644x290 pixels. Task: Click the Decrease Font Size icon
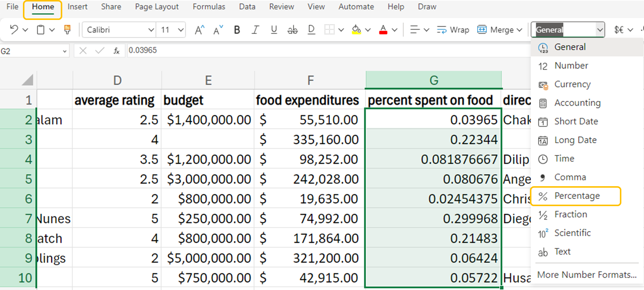click(x=218, y=30)
